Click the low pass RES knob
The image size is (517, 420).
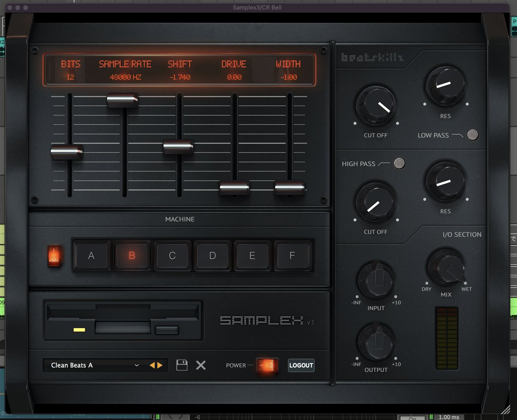coord(445,85)
